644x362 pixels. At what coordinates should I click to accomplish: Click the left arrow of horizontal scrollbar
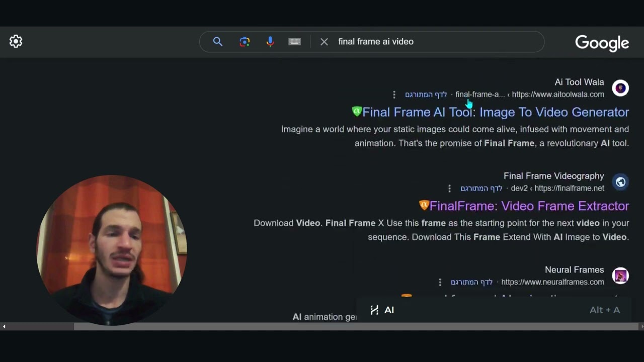[x=4, y=326]
